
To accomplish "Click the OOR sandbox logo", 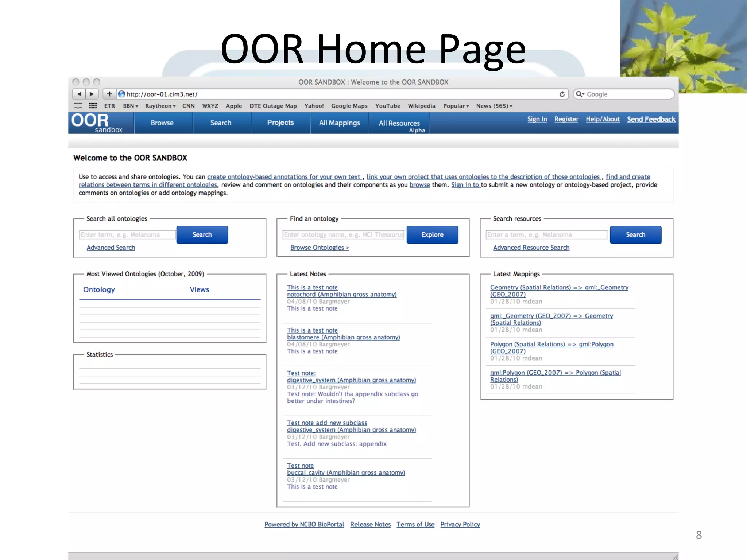I will [97, 123].
